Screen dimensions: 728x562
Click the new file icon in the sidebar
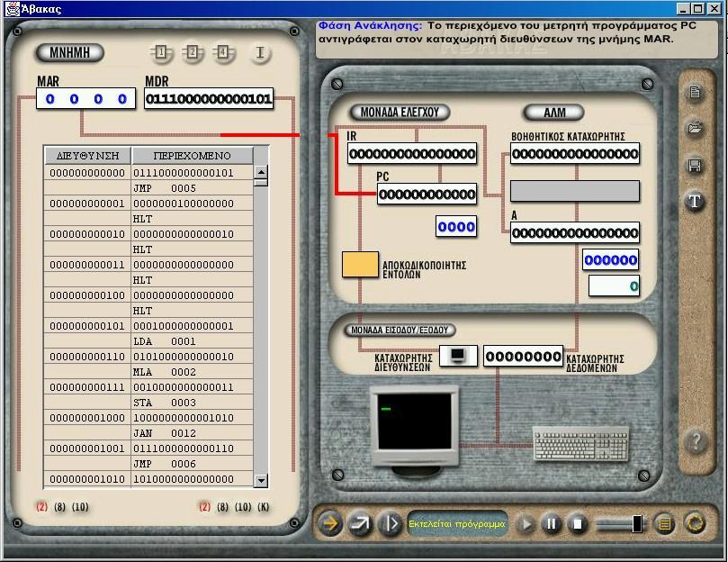[695, 93]
